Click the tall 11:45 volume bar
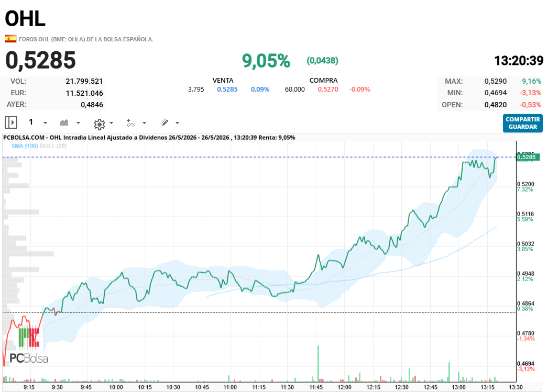The image size is (548, 392). (318, 363)
